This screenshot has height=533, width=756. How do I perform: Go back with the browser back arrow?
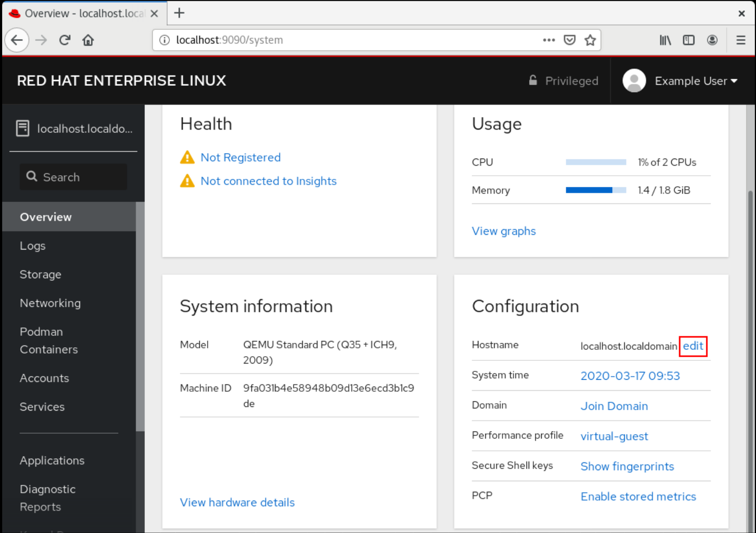point(17,40)
